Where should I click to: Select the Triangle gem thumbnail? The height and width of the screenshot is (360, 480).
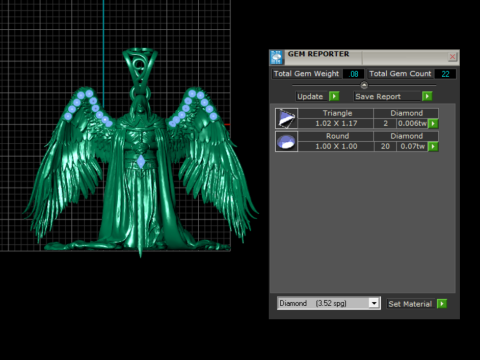tap(286, 118)
